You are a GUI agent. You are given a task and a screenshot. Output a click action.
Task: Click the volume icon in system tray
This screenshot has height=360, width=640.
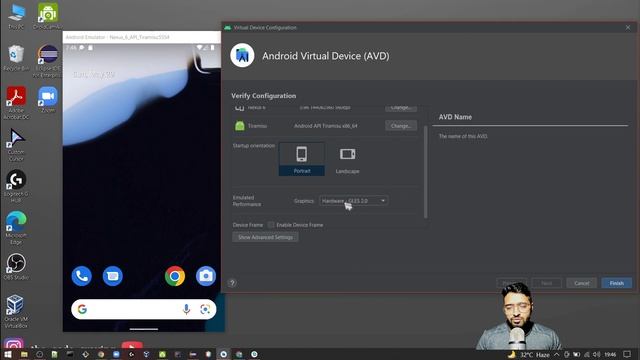pyautogui.click(x=596, y=354)
